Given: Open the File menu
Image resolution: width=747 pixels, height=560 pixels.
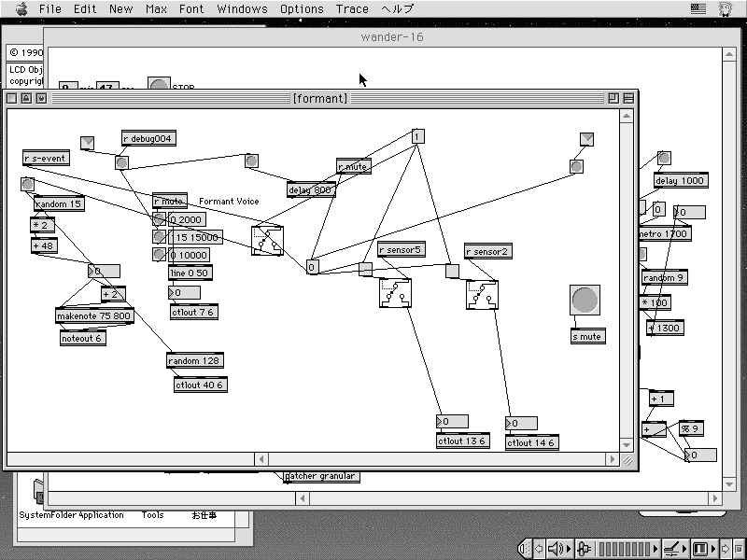Looking at the screenshot, I should point(50,9).
